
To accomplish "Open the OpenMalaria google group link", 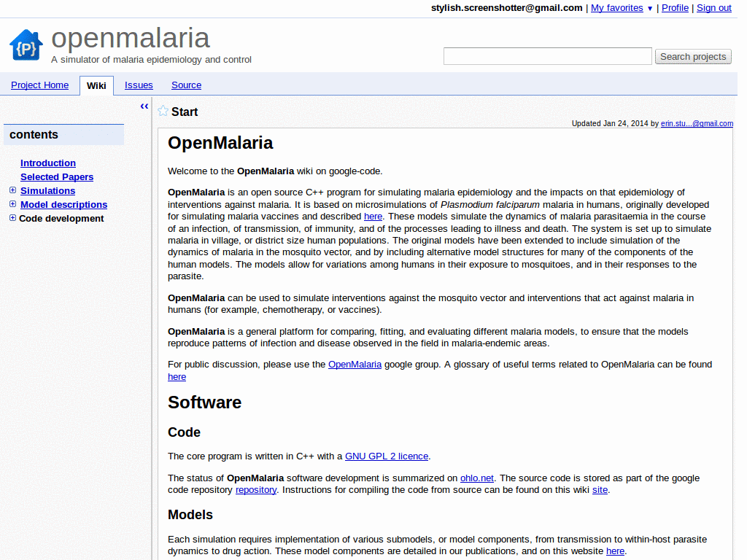I will pos(355,365).
